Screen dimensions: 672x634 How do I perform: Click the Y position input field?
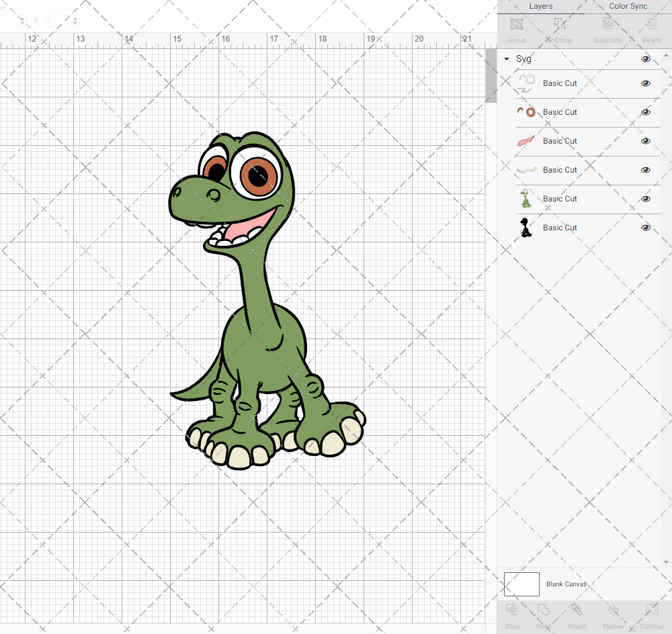click(x=57, y=21)
